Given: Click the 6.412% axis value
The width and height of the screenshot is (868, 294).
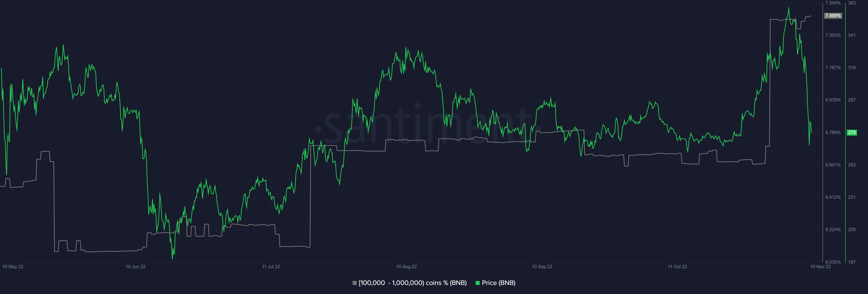Looking at the screenshot, I should pos(833,197).
